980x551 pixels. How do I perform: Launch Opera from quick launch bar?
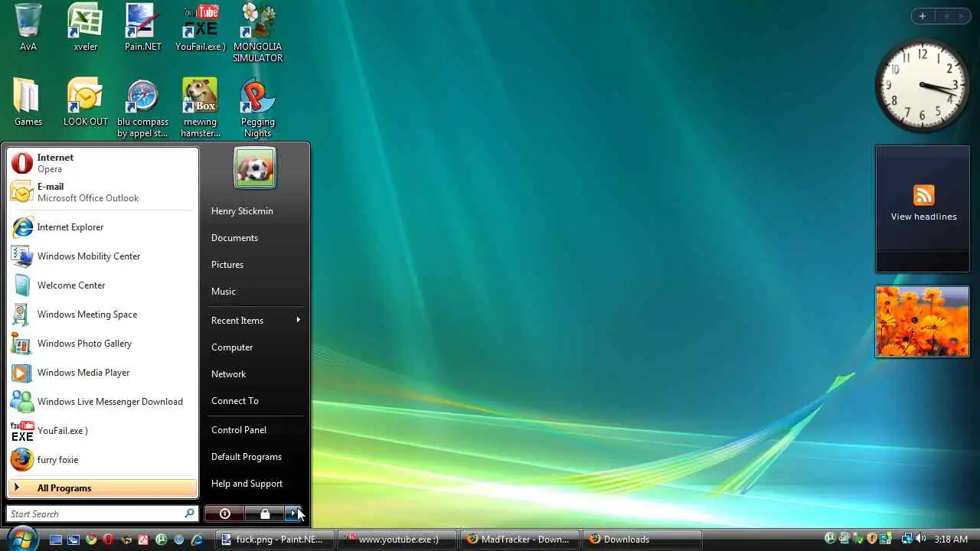pos(108,540)
